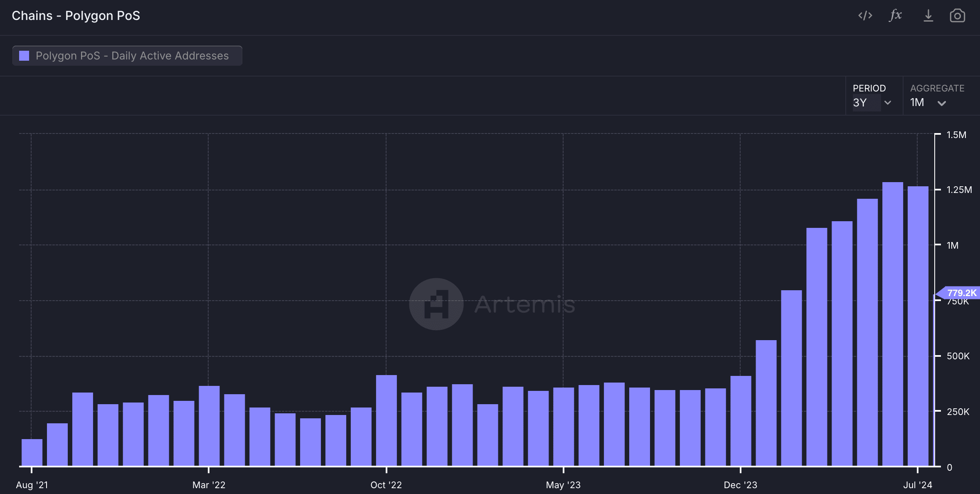
Task: Click the bar above the Dec '23 tick
Action: click(741, 421)
